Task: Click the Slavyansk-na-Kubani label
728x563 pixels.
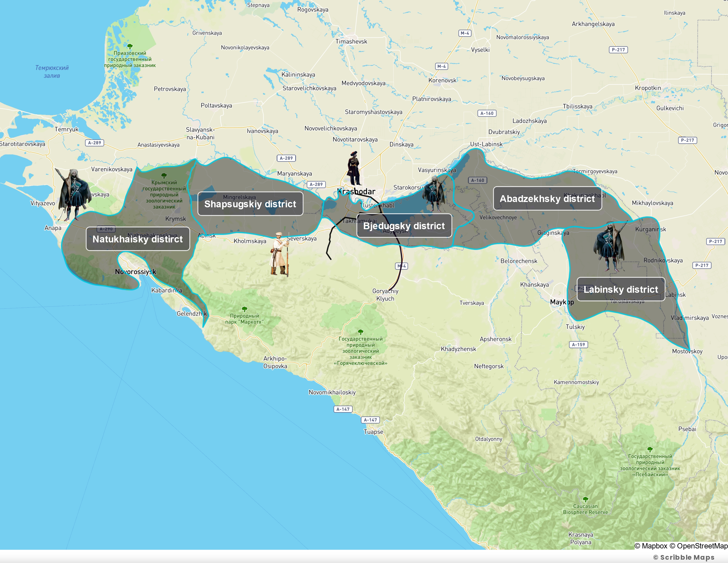Action: tap(200, 133)
